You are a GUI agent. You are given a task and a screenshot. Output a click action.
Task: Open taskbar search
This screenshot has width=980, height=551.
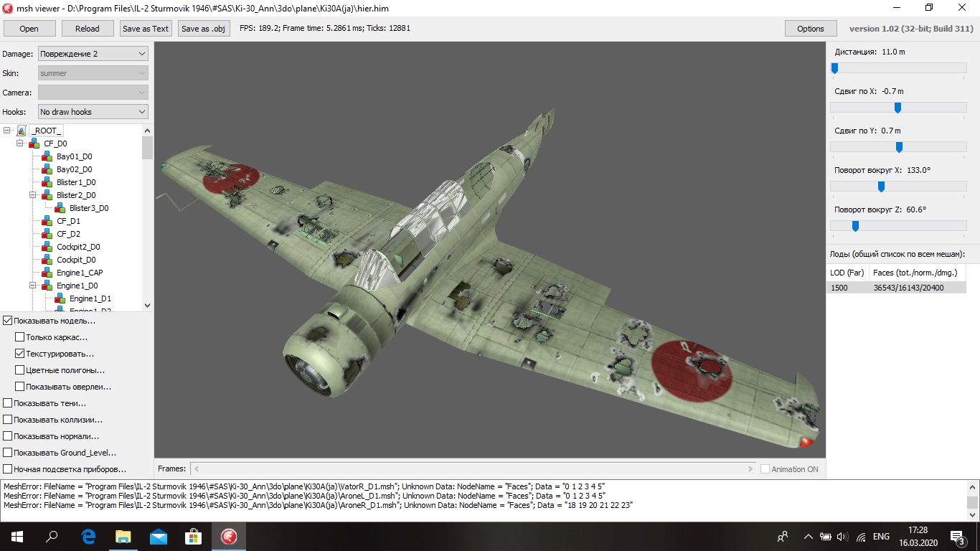click(x=52, y=536)
